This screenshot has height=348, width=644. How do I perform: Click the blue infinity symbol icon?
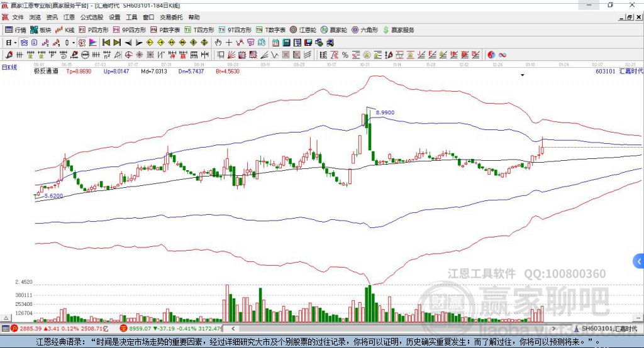point(502,55)
